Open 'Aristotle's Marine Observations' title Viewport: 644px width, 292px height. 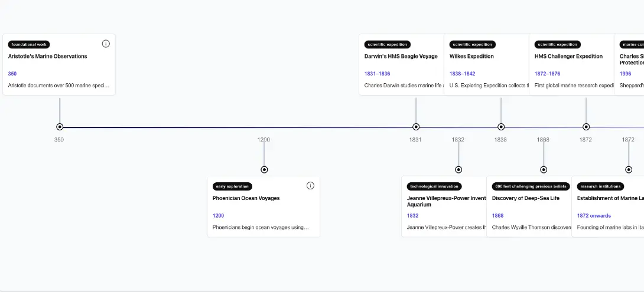click(48, 56)
